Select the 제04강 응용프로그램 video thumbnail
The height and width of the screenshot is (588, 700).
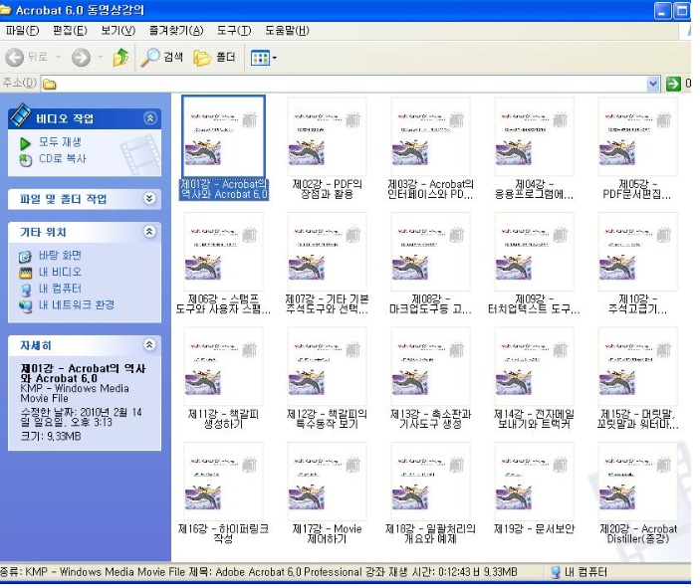534,136
